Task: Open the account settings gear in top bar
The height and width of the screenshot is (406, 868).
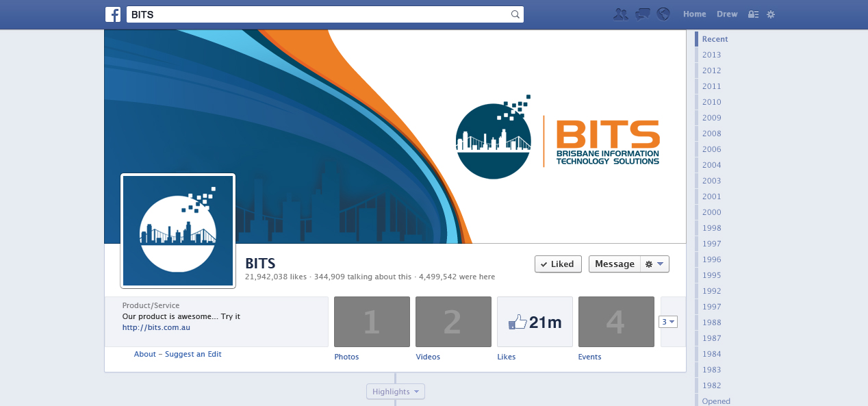Action: [x=771, y=14]
